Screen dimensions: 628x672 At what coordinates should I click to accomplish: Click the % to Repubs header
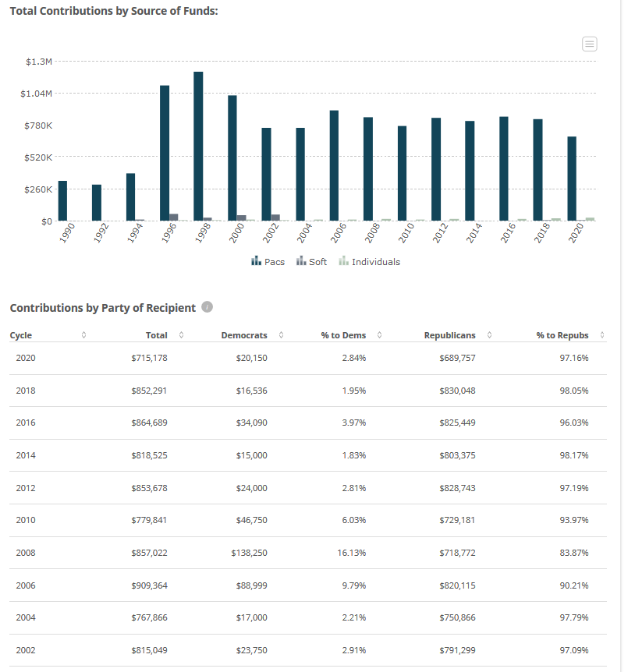[562, 335]
